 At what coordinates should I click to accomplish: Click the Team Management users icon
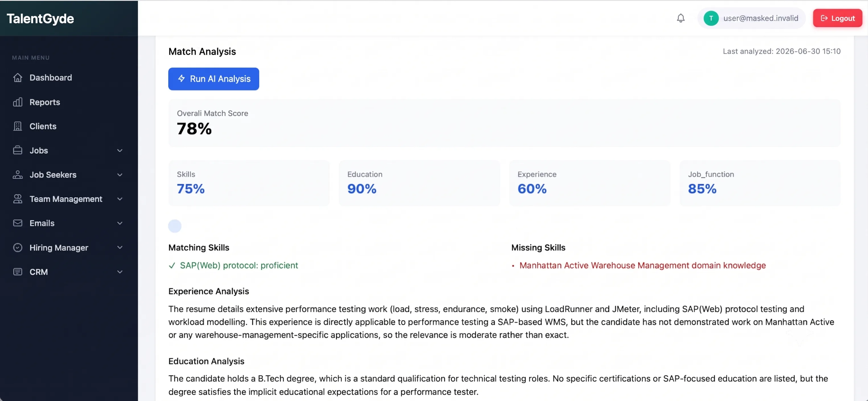click(x=18, y=199)
